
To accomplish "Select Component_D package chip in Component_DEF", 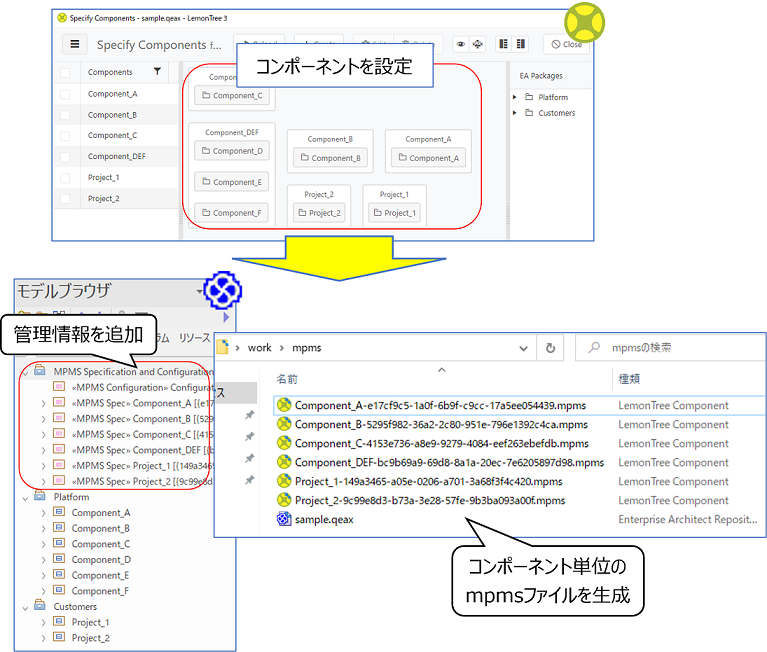I will click(x=232, y=151).
